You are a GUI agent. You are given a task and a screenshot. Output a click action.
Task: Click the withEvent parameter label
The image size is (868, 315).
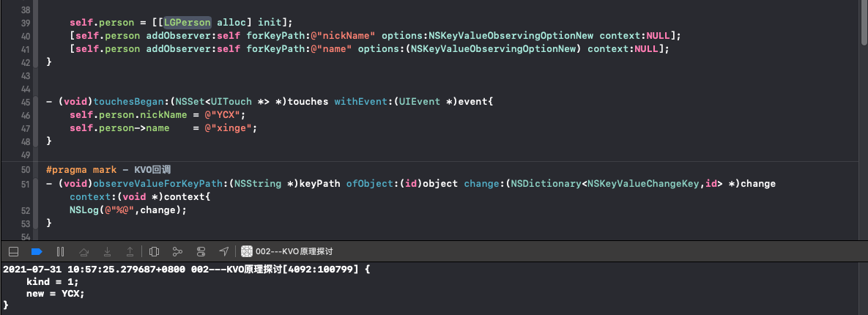pyautogui.click(x=360, y=102)
